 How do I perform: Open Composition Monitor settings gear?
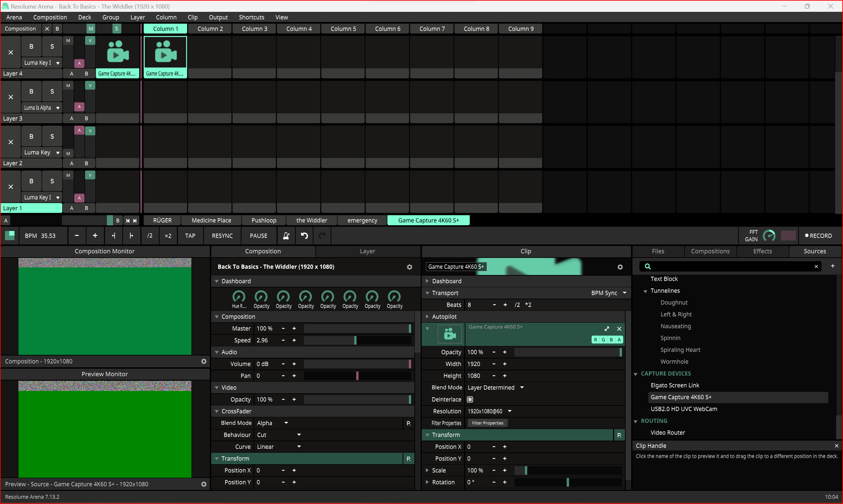(204, 361)
